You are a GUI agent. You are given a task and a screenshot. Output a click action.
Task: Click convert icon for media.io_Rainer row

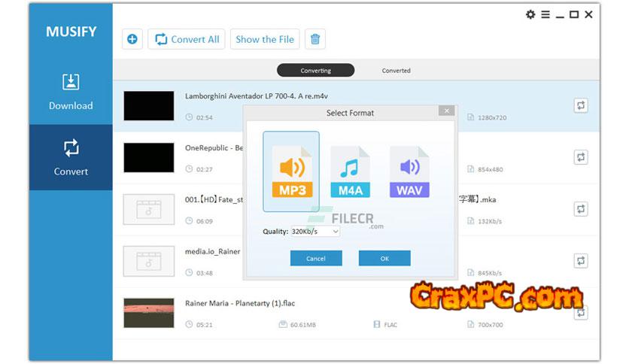pyautogui.click(x=581, y=260)
